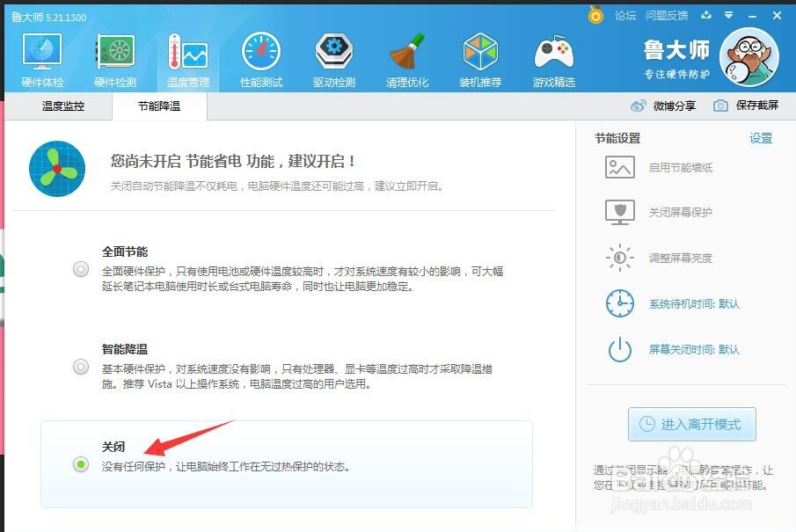
Task: Click 启用节能墙纸 label
Action: click(680, 168)
